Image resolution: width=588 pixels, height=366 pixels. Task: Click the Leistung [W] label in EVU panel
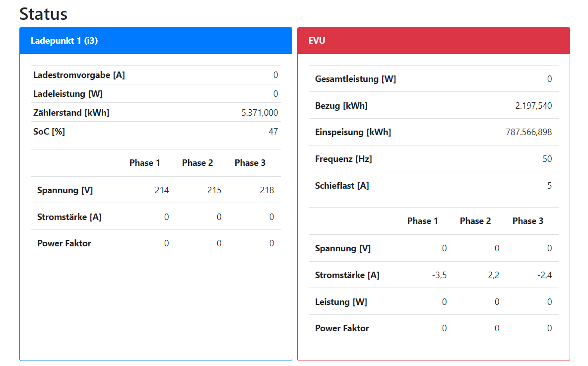pos(341,302)
